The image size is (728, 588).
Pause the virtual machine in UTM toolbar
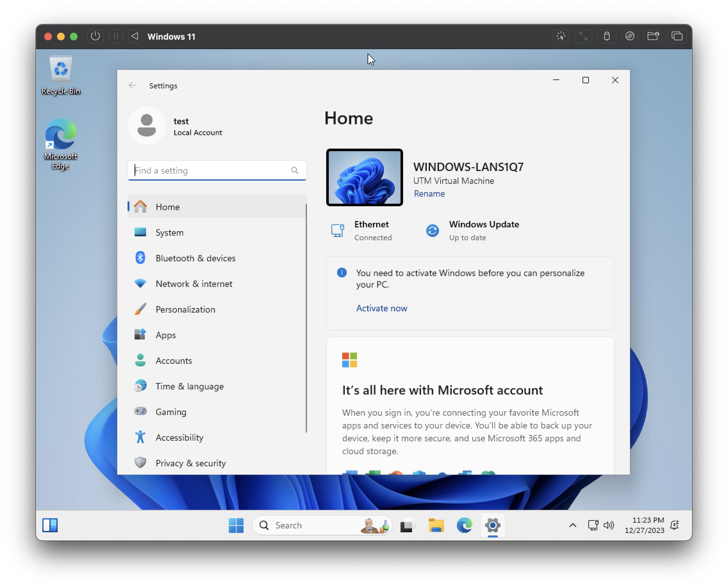116,36
